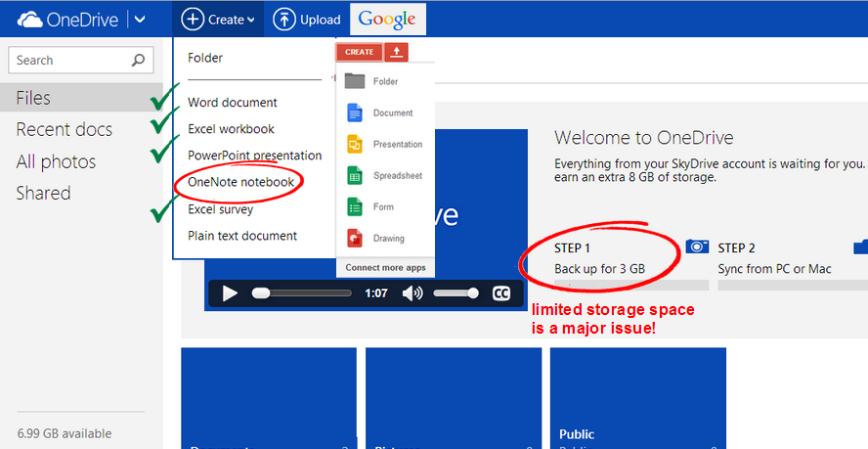Screen dimensions: 868x449
Task: Click the Welcome to OneDrive heading
Action: pos(644,138)
